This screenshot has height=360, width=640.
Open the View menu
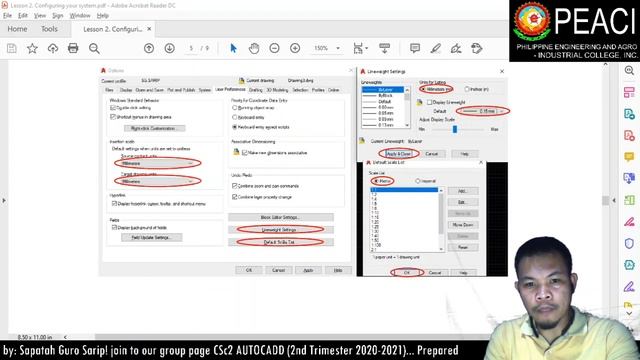click(x=40, y=16)
